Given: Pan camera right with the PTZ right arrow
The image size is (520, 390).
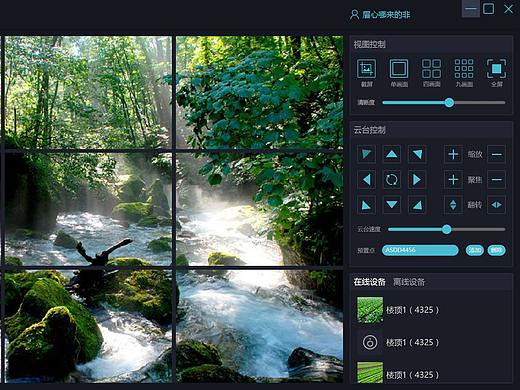Looking at the screenshot, I should [x=417, y=180].
